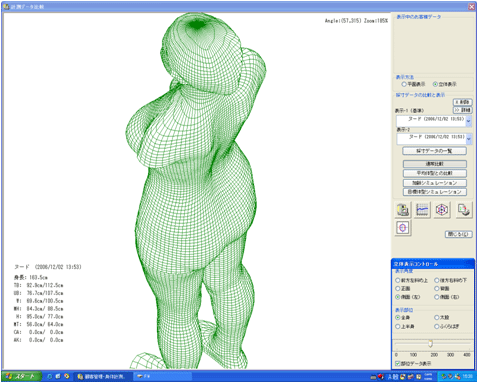
Task: Click the copy-to-printer documents icon
Action: click(464, 210)
